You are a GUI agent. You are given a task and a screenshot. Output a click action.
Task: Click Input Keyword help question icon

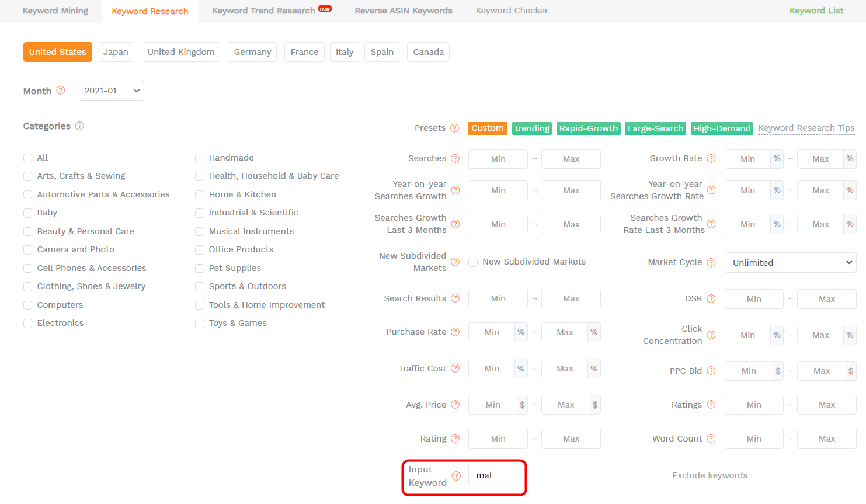[456, 476]
